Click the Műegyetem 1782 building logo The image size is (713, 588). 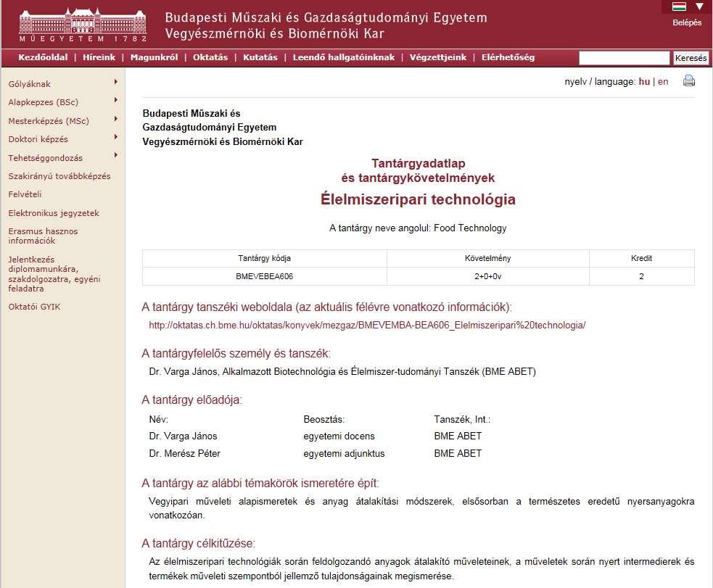click(83, 25)
